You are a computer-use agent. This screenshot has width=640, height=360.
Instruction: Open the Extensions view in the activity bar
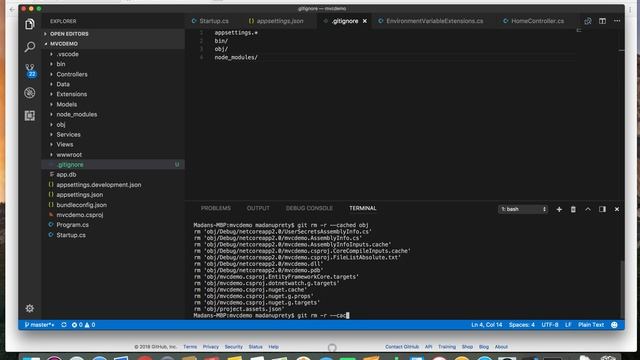pos(29,116)
